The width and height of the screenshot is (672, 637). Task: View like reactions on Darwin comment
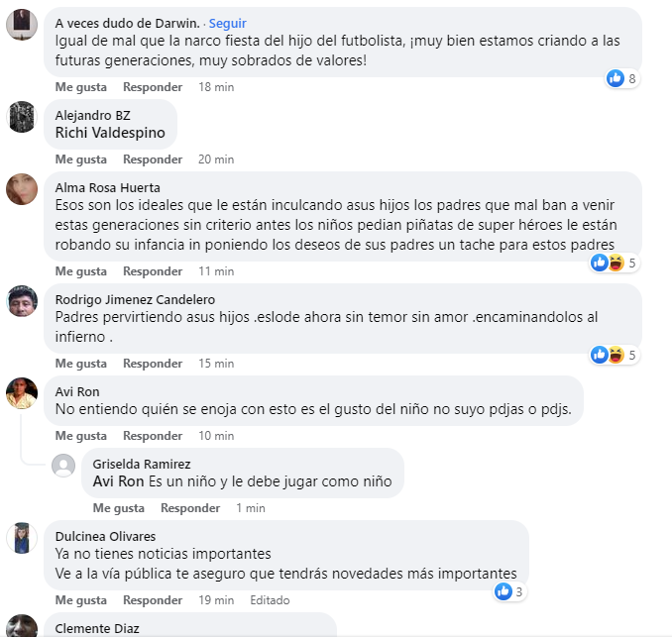click(x=622, y=78)
